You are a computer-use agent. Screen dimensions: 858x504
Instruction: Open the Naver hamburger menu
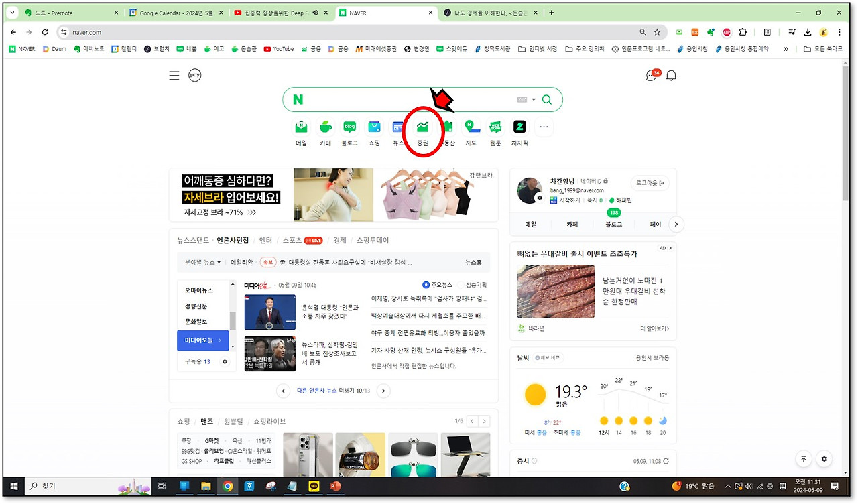tap(174, 76)
